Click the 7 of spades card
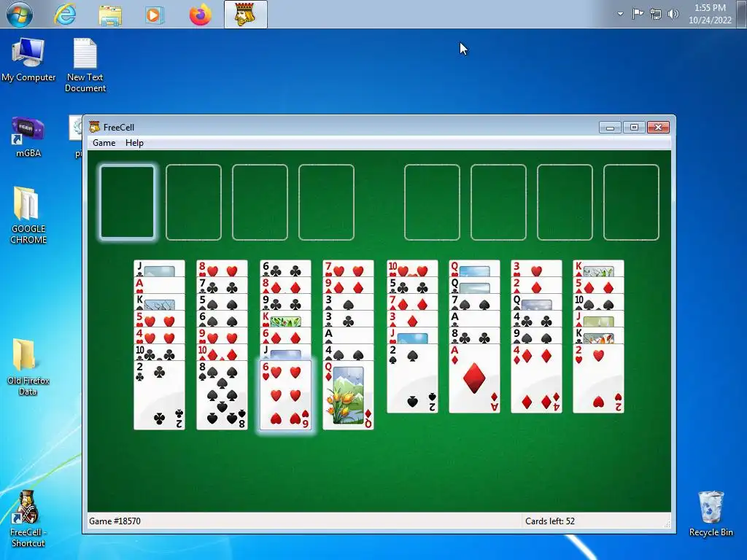This screenshot has width=747, height=560. tap(474, 303)
